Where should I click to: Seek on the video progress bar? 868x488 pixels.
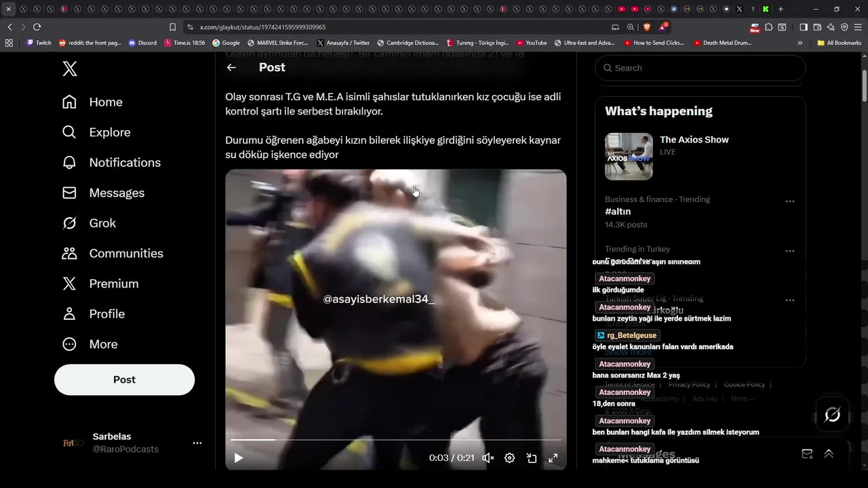(396, 440)
